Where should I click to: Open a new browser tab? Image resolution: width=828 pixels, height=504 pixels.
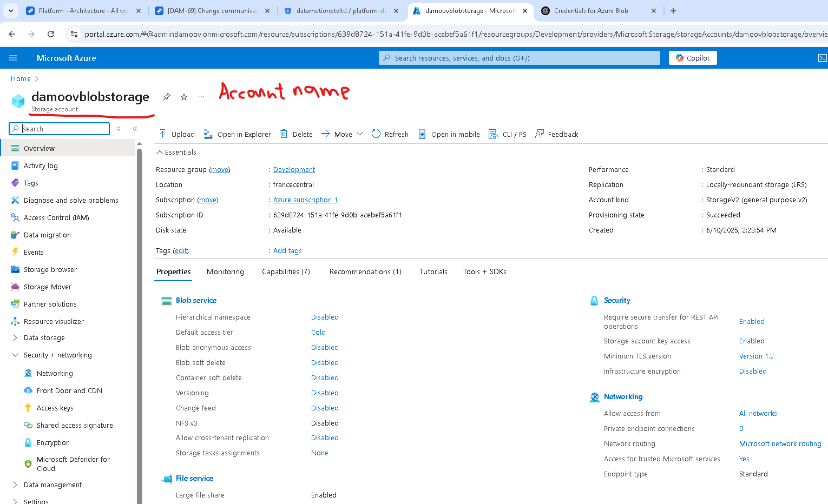(673, 11)
